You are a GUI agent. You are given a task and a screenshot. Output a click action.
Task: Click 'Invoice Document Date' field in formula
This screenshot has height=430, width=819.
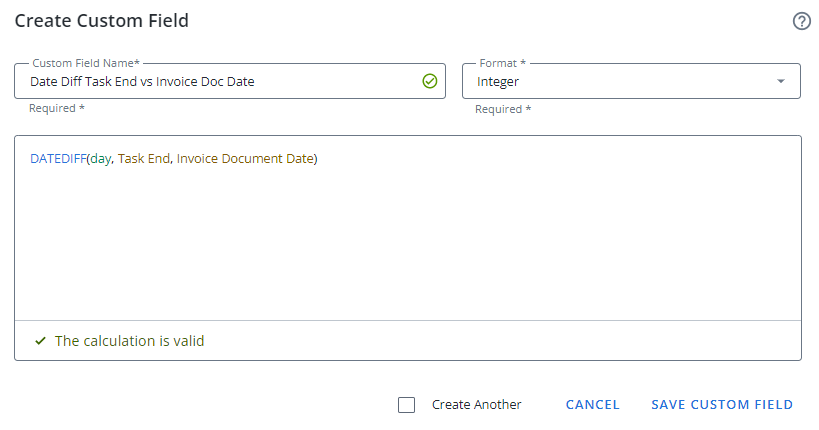tap(244, 159)
